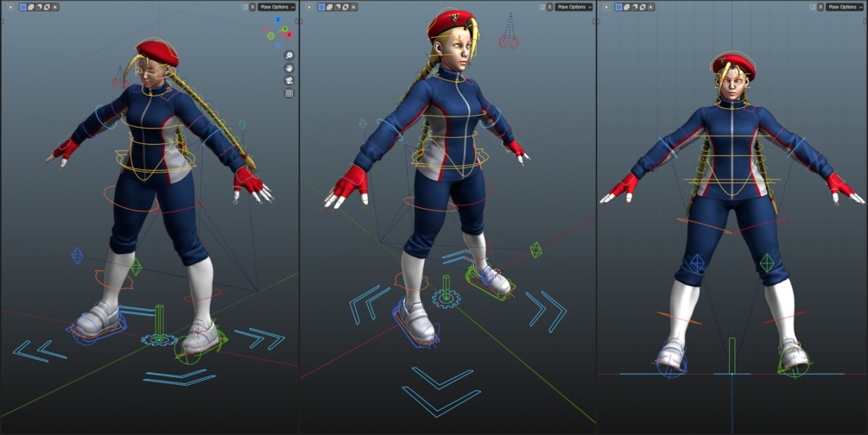Toggle camera view with camera gizmo button

tap(288, 81)
